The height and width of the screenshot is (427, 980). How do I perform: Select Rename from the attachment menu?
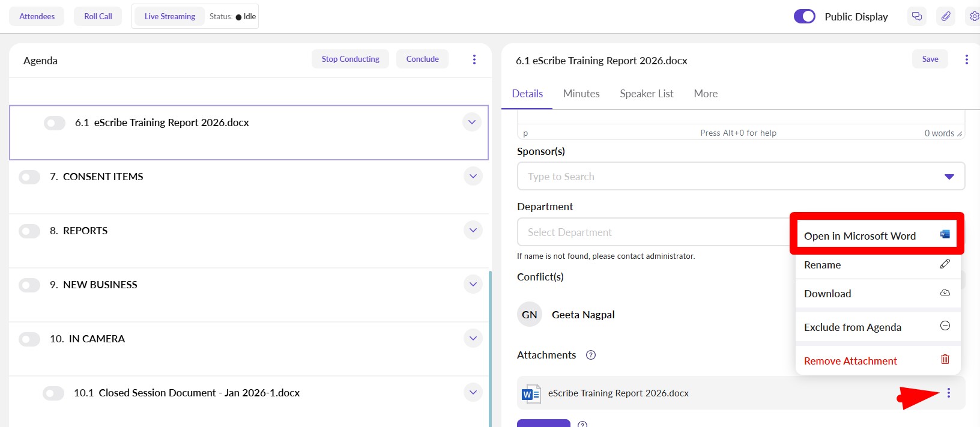(x=878, y=265)
